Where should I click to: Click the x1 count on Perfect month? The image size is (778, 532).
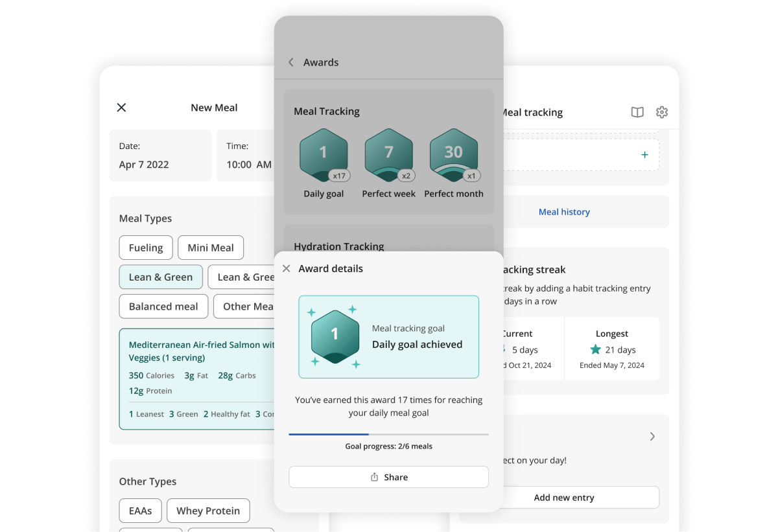[x=471, y=176]
